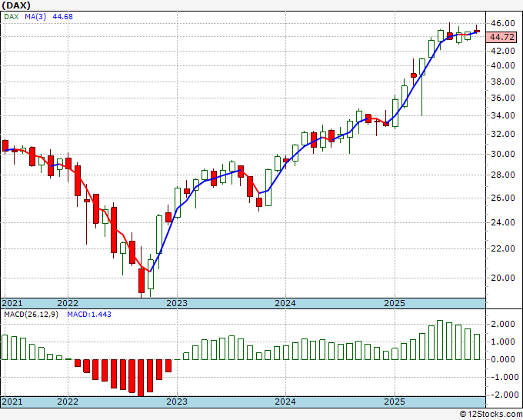523x420 pixels.
Task: Click the tallest green MACD histogram bar
Action: coord(440,340)
